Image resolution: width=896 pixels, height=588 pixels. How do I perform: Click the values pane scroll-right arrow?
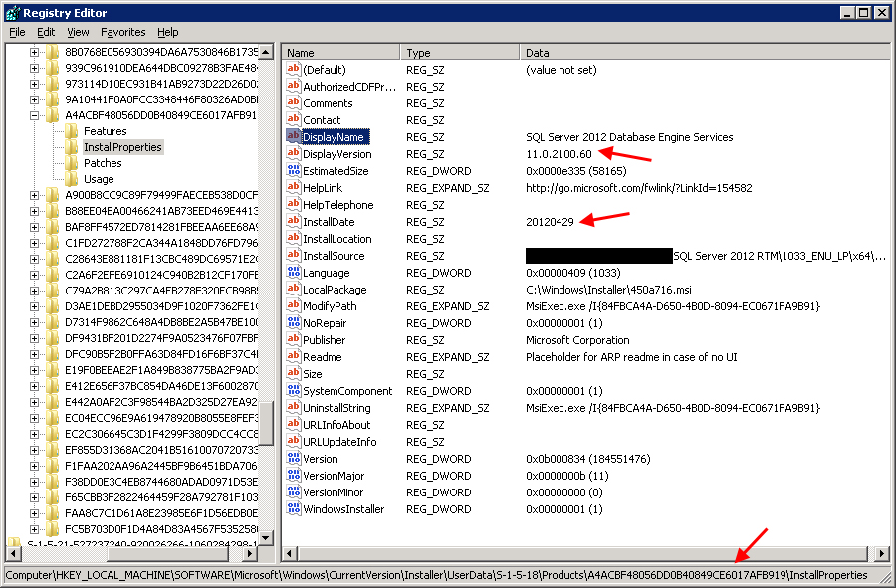click(x=882, y=553)
